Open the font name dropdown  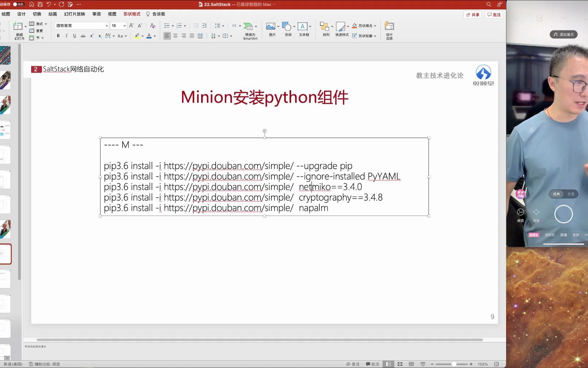[107, 26]
